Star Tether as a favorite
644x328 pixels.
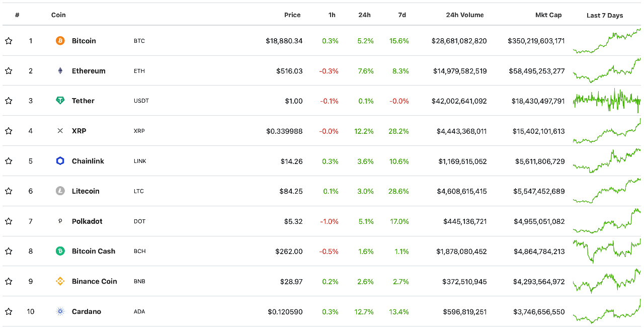[9, 101]
